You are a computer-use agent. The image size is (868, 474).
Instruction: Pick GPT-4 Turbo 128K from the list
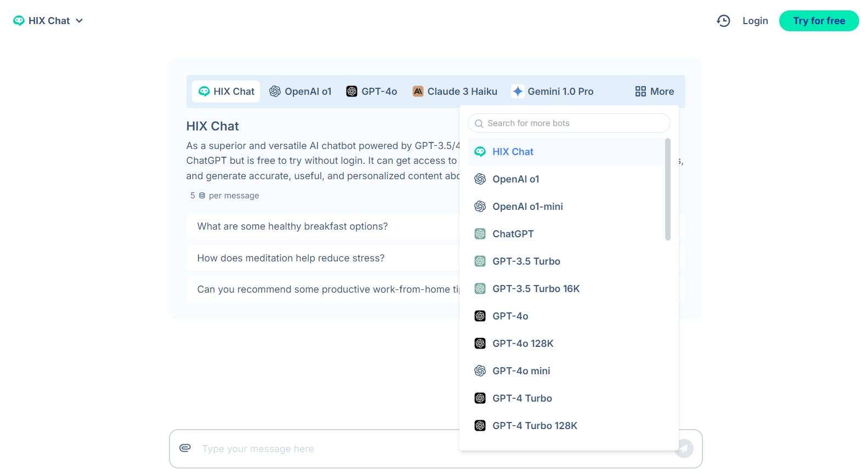[x=566, y=426]
